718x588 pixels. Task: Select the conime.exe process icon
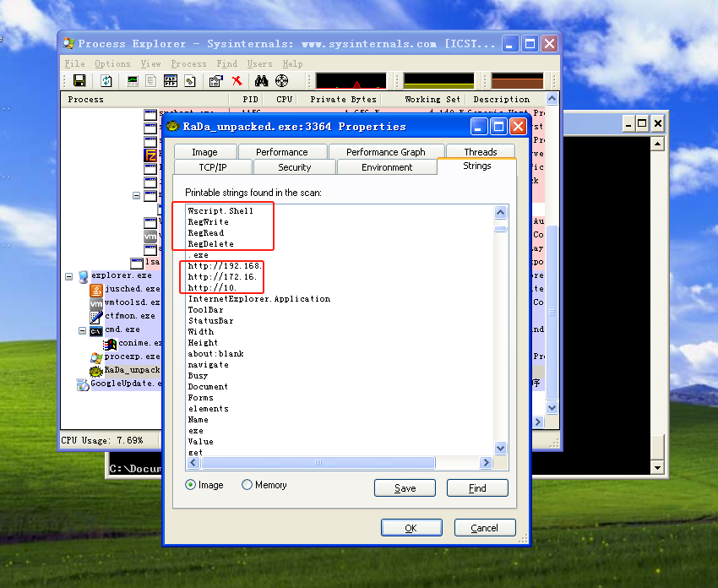(x=110, y=344)
